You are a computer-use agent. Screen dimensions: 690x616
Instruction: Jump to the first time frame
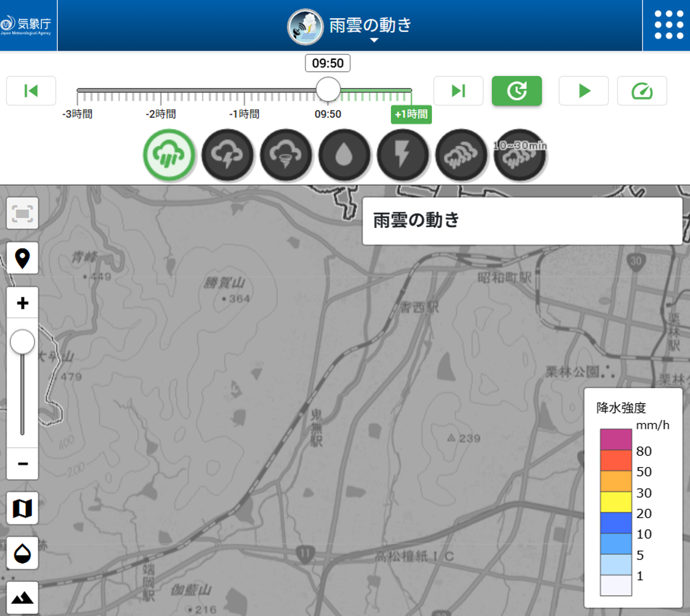31,91
